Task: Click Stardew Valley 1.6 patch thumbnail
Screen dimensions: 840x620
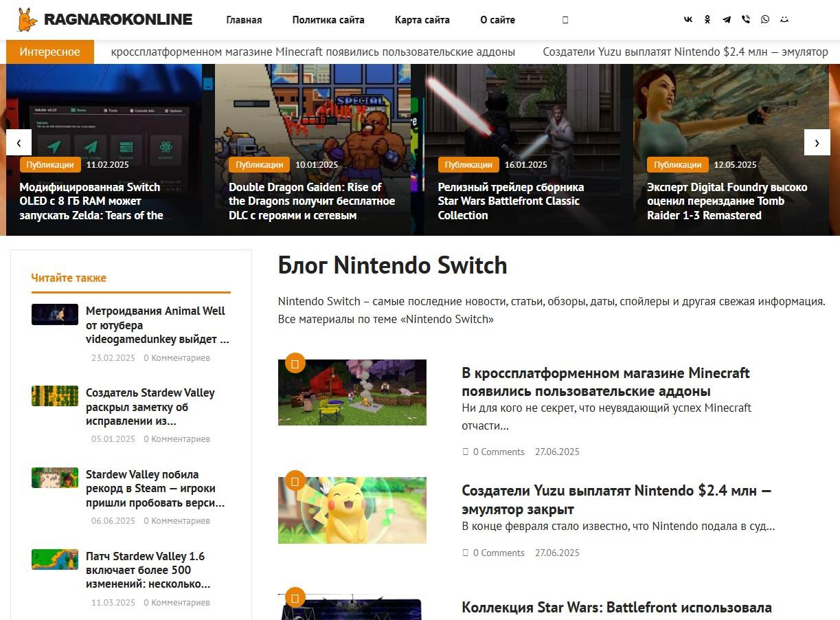Action: point(55,560)
